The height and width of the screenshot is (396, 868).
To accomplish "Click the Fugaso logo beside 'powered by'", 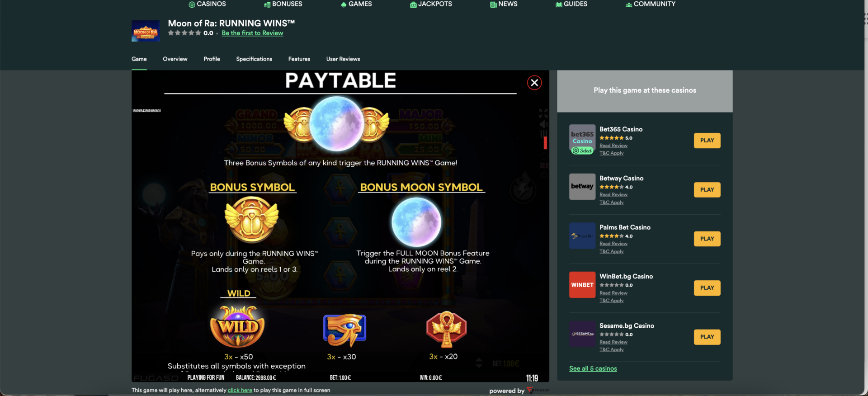I will tap(538, 390).
